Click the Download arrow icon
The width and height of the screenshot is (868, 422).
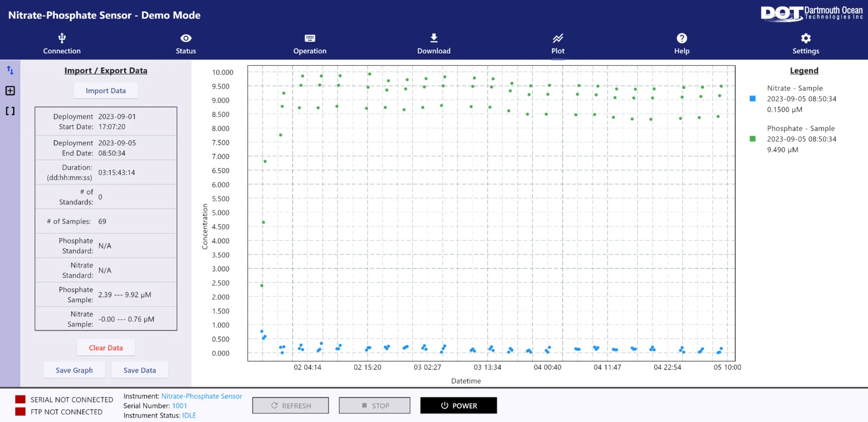click(x=434, y=38)
